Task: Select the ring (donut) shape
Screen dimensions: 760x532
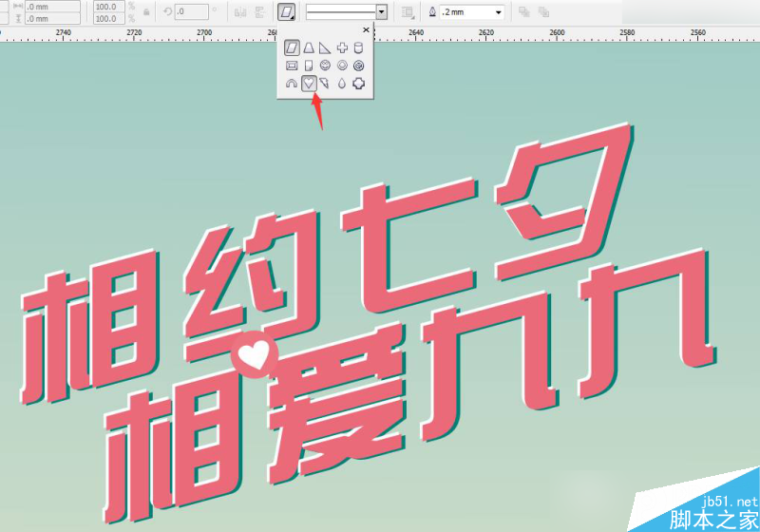Action: coord(342,66)
